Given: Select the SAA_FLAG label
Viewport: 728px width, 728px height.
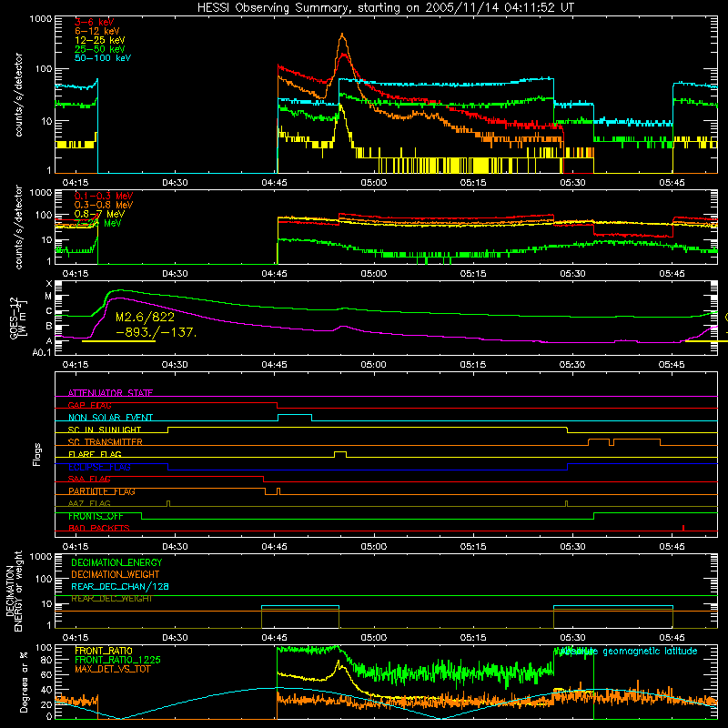Looking at the screenshot, I should click(x=89, y=479).
